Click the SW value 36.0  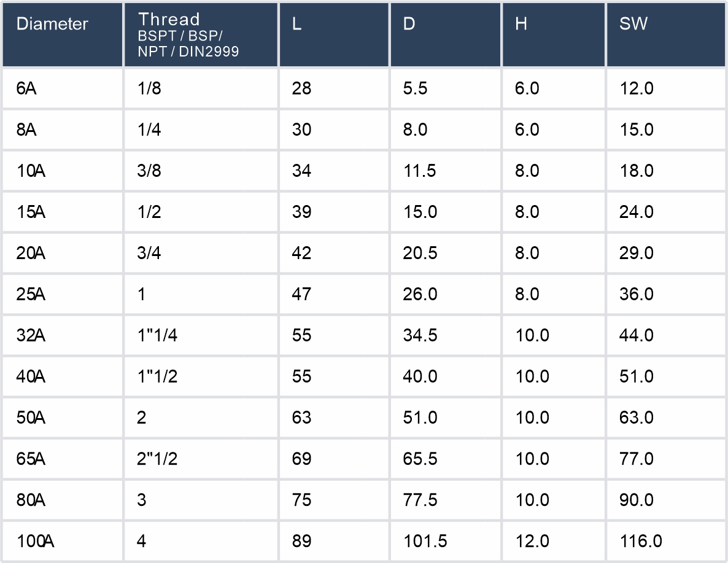click(x=637, y=294)
